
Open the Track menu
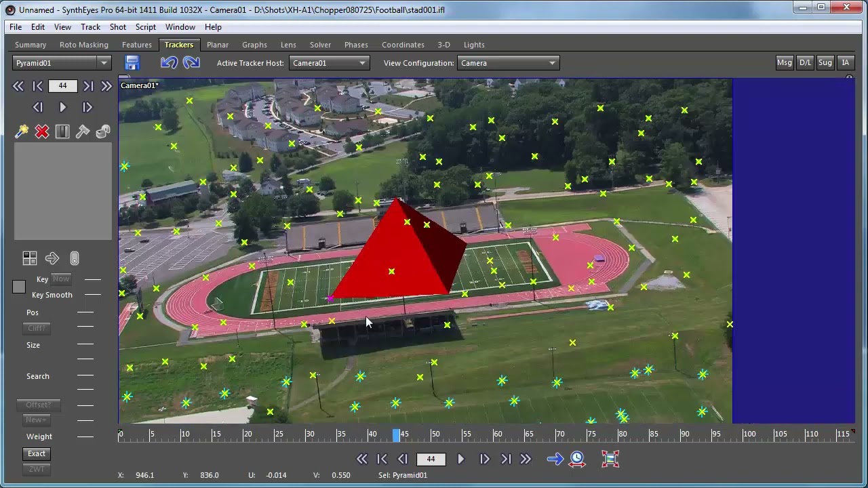click(90, 27)
